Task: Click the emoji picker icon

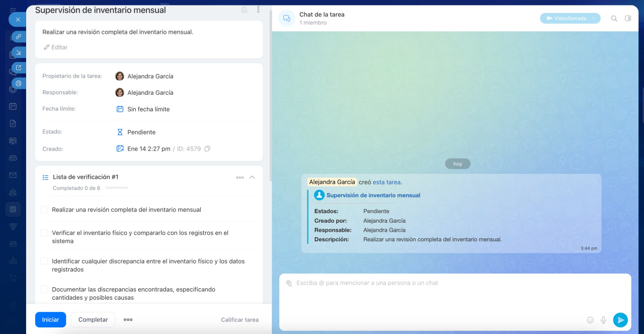Action: pos(590,320)
